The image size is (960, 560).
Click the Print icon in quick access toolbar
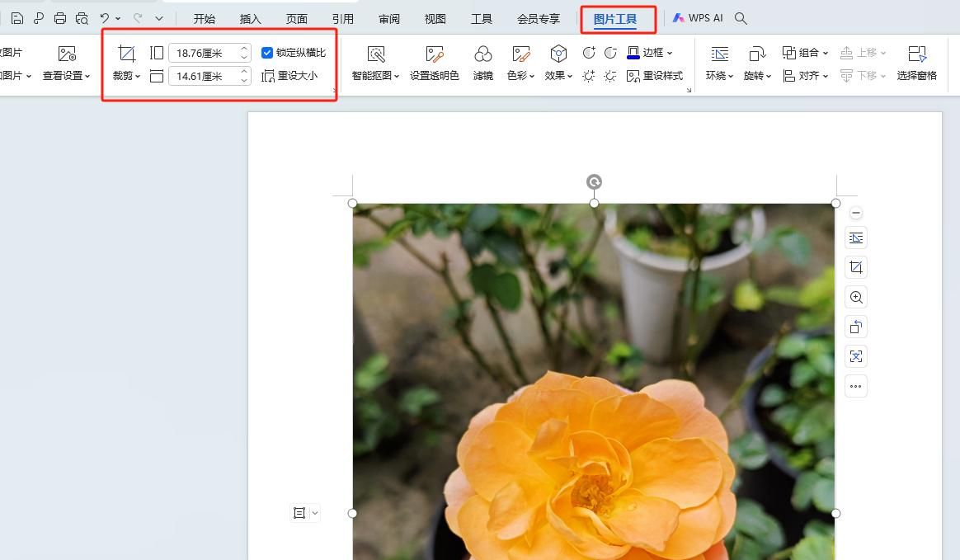click(x=60, y=18)
